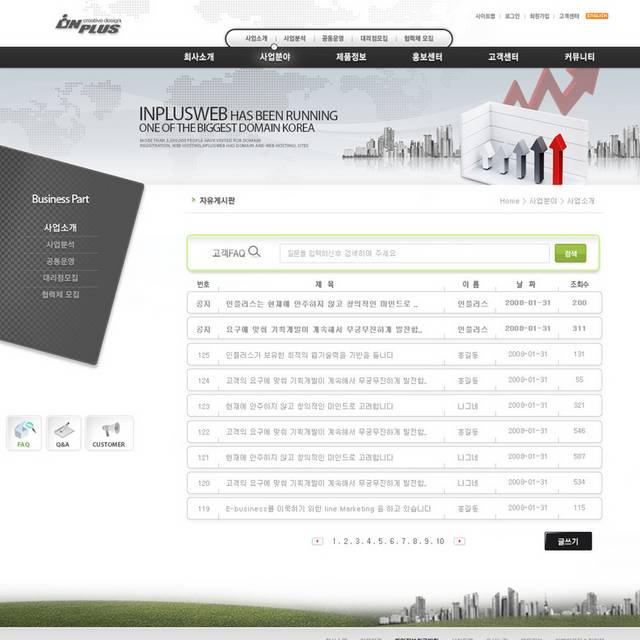640x640 pixels.
Task: Select 대리점모집 in the Business Part sidebar
Action: (x=60, y=278)
